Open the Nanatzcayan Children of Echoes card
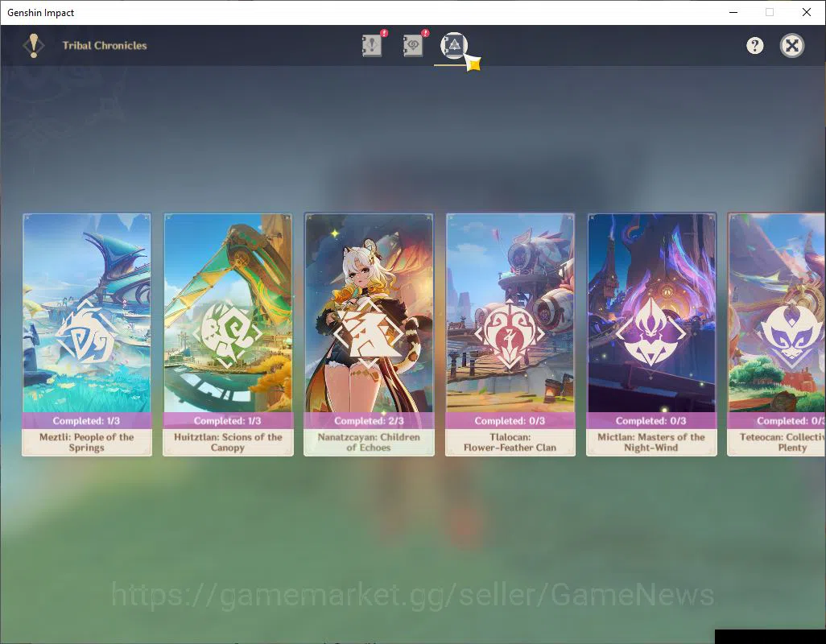This screenshot has height=644, width=826. (369, 334)
